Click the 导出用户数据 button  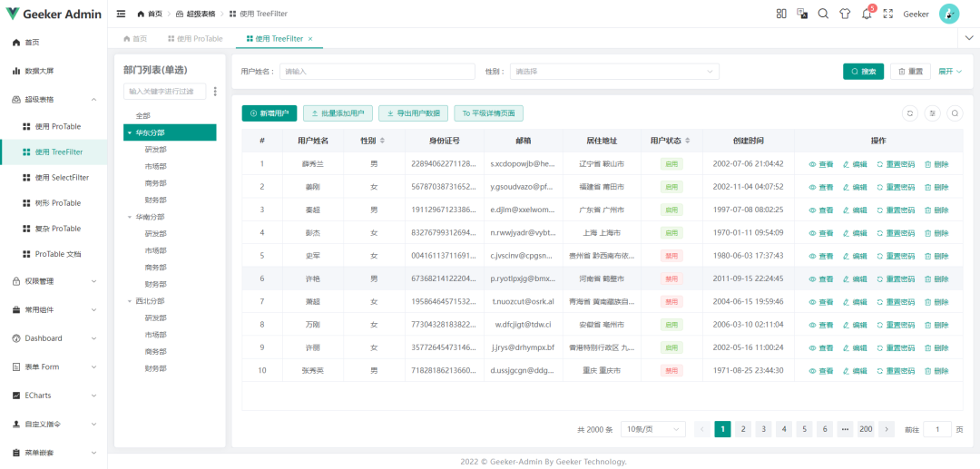pos(413,113)
